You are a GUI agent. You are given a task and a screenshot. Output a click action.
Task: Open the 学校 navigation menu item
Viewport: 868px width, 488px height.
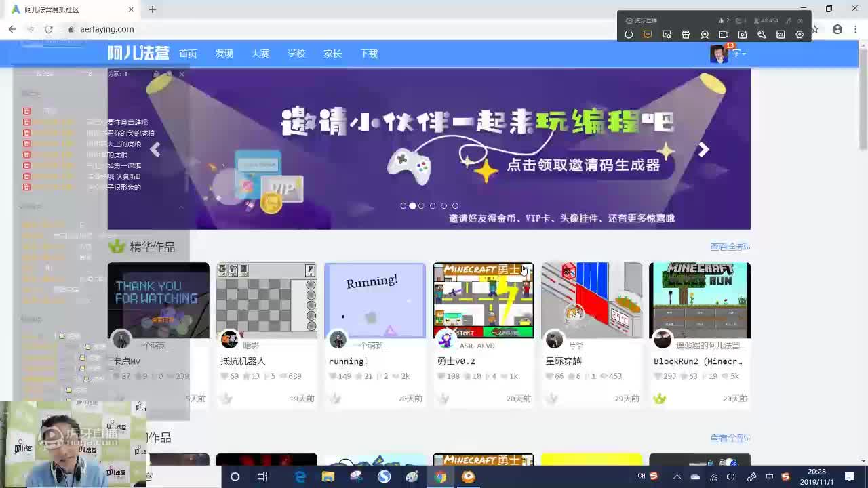(x=296, y=54)
